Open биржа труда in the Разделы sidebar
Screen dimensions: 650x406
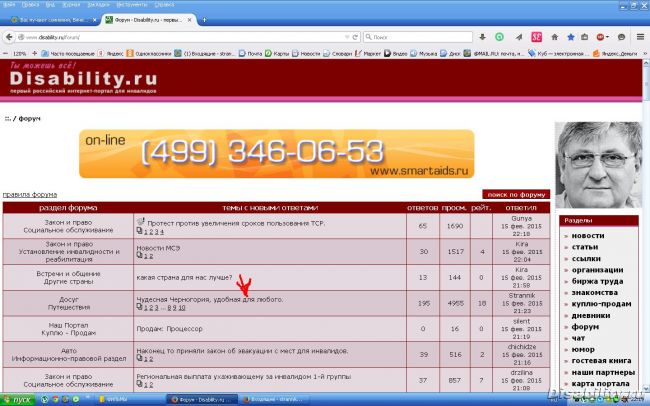coord(597,281)
